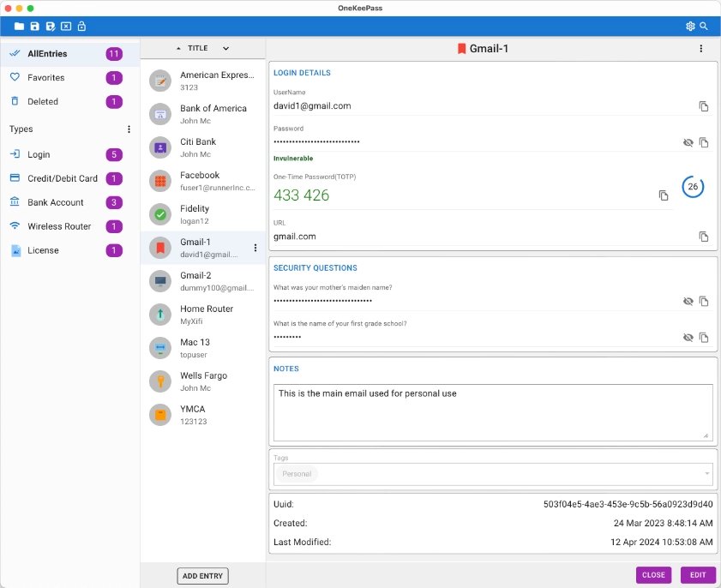Image resolution: width=721 pixels, height=588 pixels.
Task: Copy mother's maiden name answer
Action: (x=704, y=301)
